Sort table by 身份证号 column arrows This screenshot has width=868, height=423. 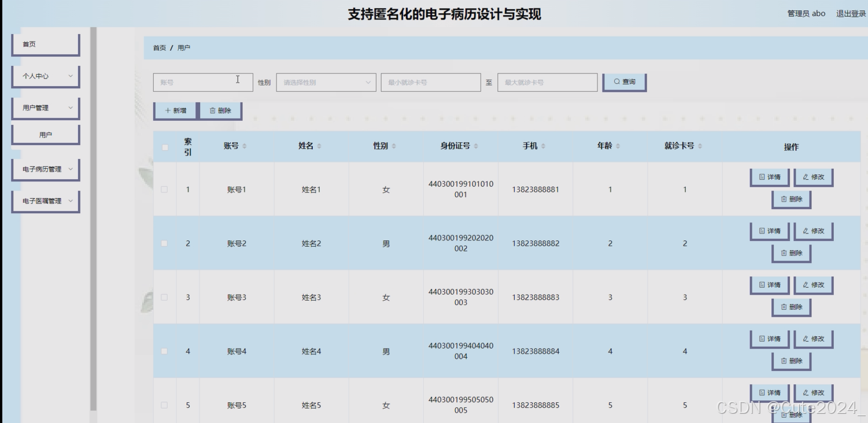point(476,146)
